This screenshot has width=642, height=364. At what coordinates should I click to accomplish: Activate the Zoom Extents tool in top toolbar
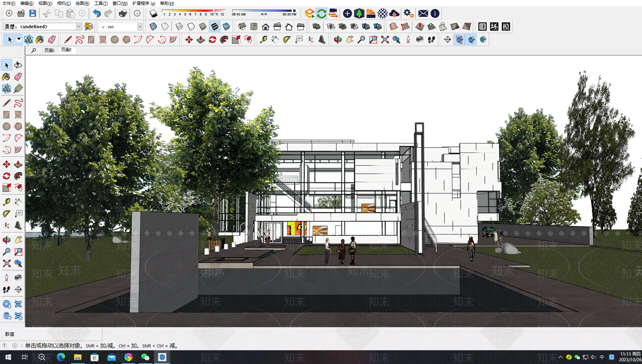tap(385, 39)
